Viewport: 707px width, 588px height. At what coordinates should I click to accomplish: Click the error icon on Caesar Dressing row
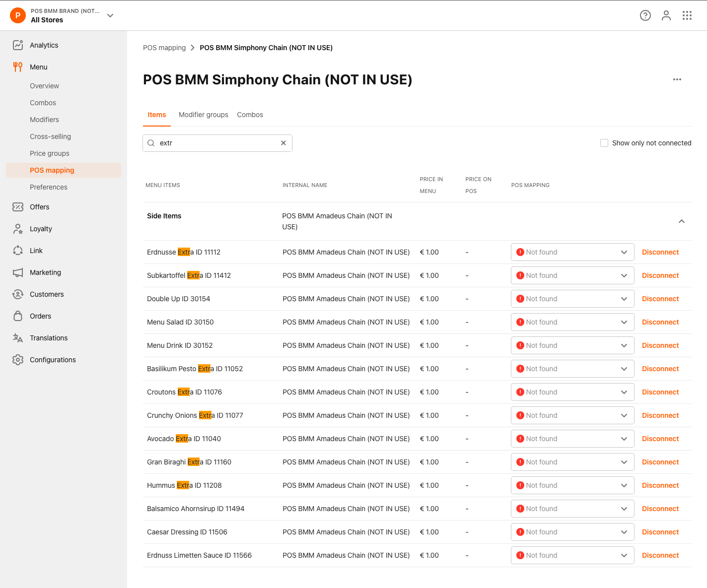[x=520, y=532]
